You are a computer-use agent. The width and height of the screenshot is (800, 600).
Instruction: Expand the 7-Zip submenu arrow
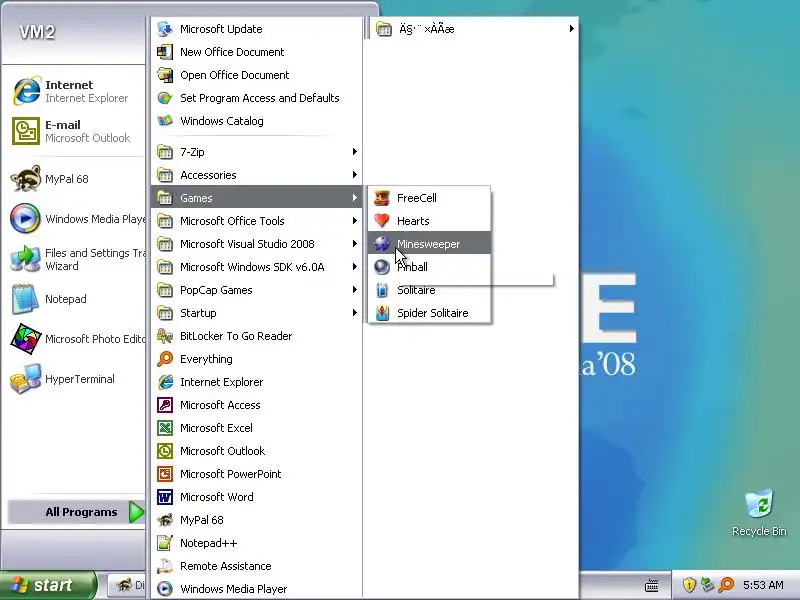pyautogui.click(x=354, y=152)
